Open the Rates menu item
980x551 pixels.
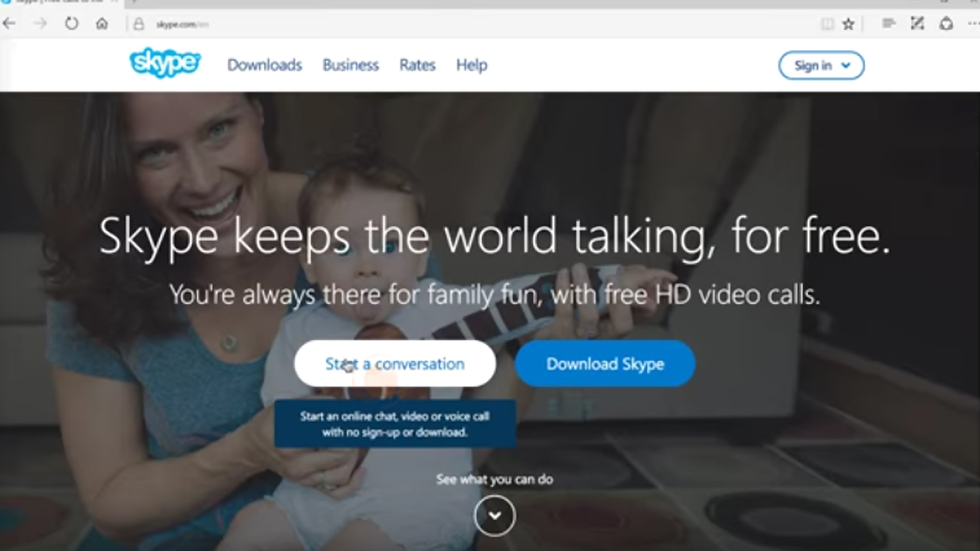click(x=417, y=65)
